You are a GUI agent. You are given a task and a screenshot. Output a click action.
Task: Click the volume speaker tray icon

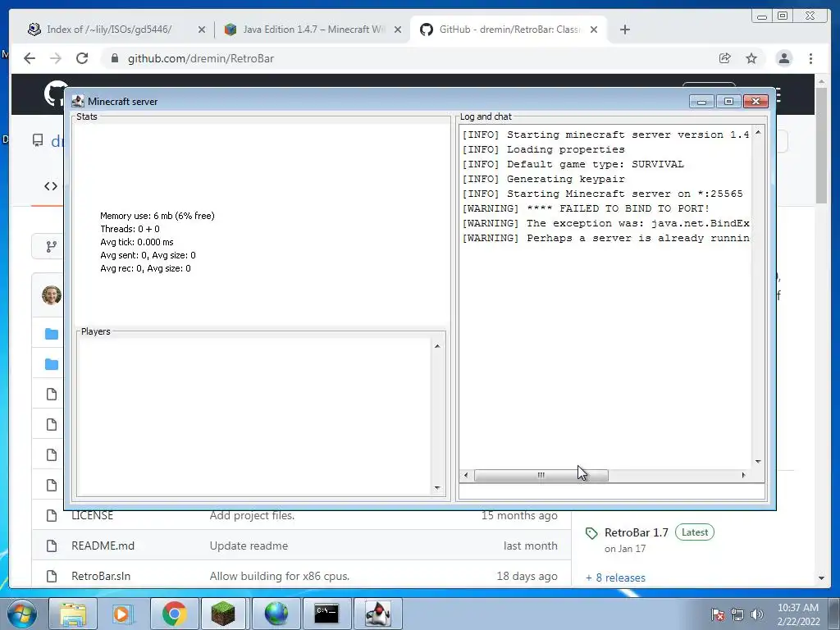point(757,614)
